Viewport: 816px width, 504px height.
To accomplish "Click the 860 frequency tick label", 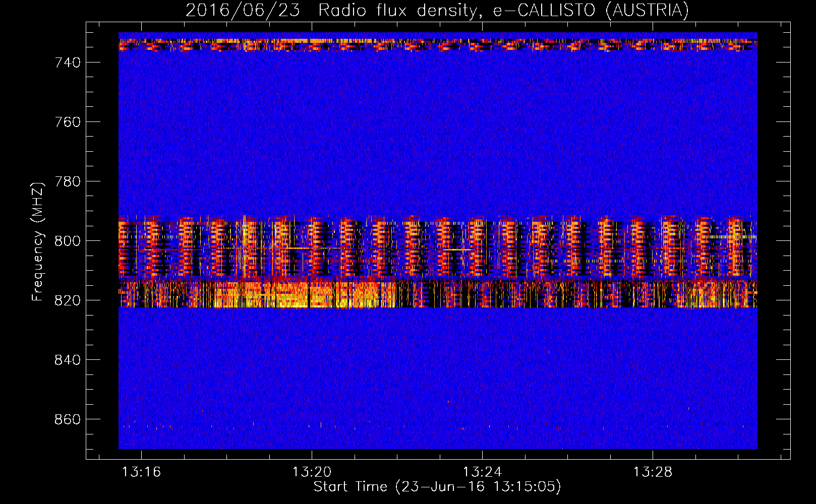I will (x=68, y=419).
